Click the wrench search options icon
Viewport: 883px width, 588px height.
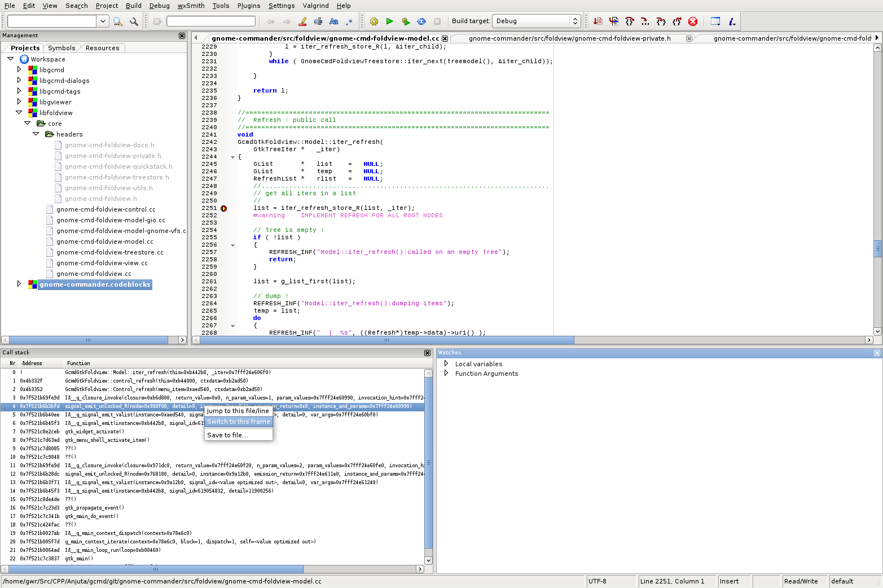click(x=134, y=21)
